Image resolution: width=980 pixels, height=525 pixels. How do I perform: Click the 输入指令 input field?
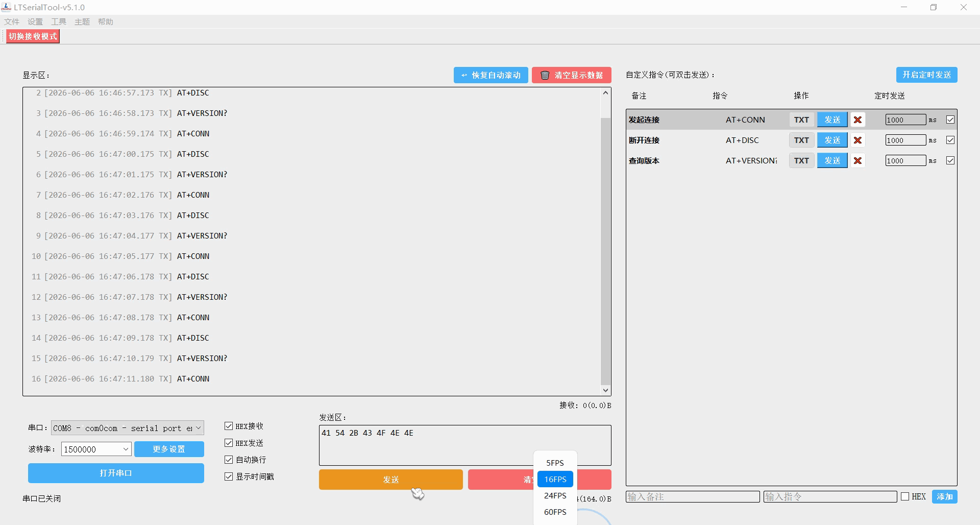pyautogui.click(x=830, y=496)
